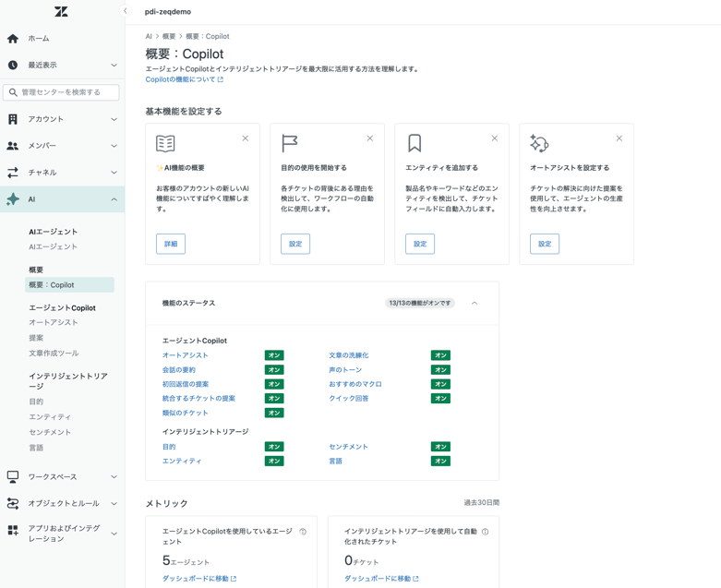Screen dimensions: 721x588
Task: Collapse the AI section chevron
Action: 114,199
